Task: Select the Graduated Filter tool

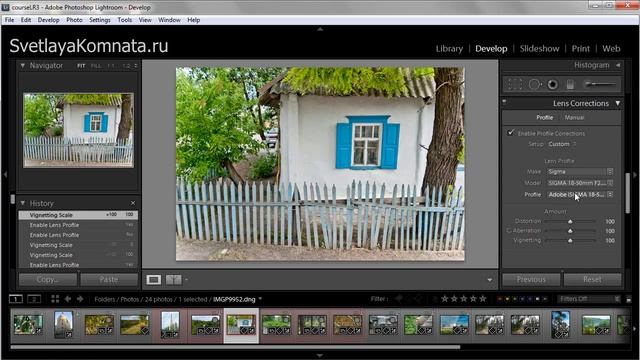Action: 570,84
